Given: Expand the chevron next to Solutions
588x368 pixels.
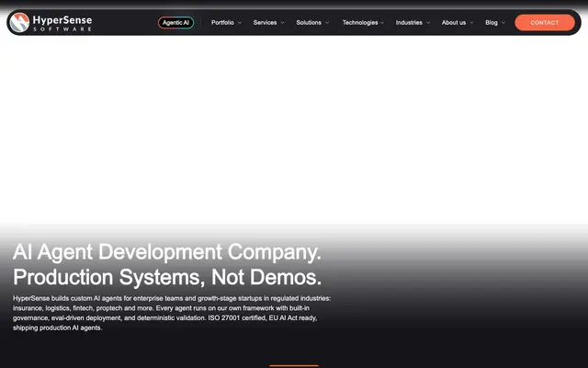Looking at the screenshot, I should [x=327, y=22].
